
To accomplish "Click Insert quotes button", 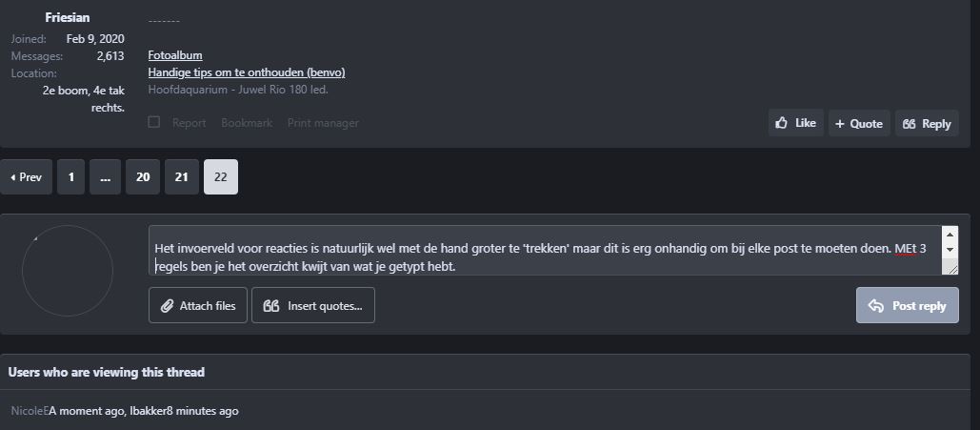I will click(313, 306).
